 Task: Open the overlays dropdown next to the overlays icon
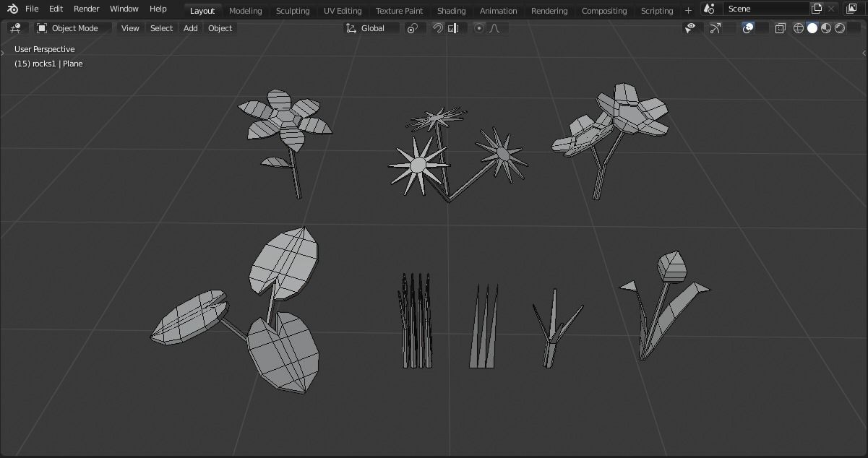762,28
